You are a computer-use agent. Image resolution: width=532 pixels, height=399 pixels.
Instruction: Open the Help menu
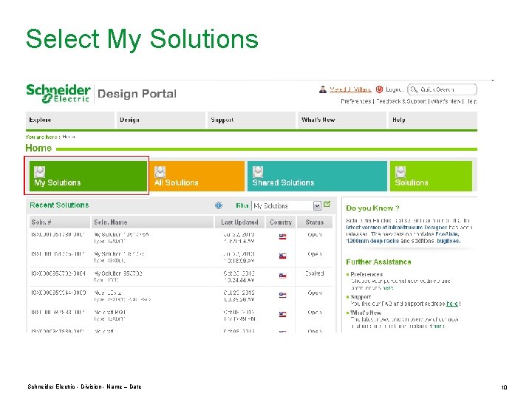(433, 120)
